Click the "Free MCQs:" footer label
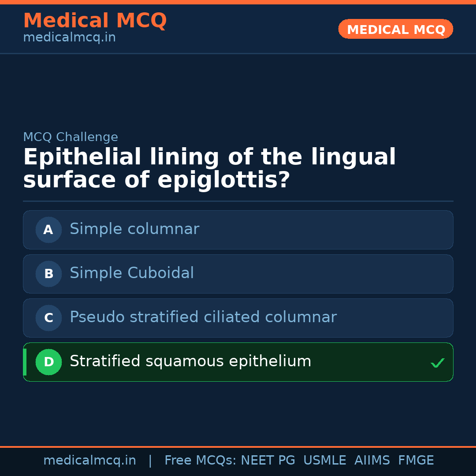Screen dimensions: 476x476 201,461
